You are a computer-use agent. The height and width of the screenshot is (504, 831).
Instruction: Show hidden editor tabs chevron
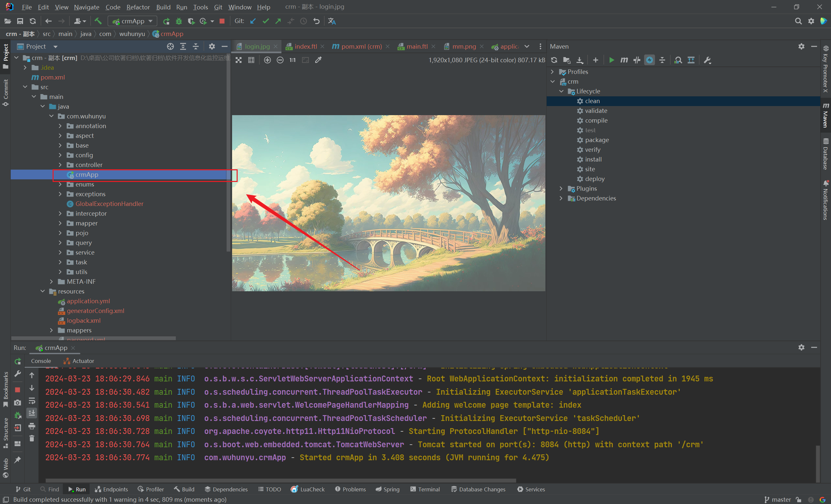coord(527,46)
